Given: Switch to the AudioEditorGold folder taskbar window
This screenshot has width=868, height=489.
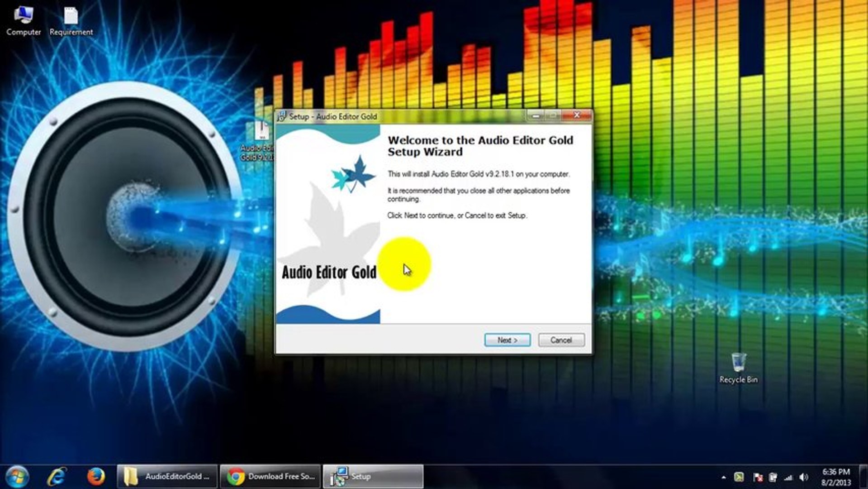Looking at the screenshot, I should click(167, 477).
